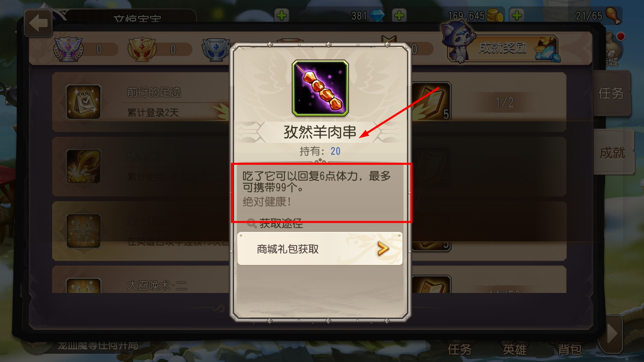Switch to the 任务 side tab
The width and height of the screenshot is (644, 362).
tap(612, 94)
